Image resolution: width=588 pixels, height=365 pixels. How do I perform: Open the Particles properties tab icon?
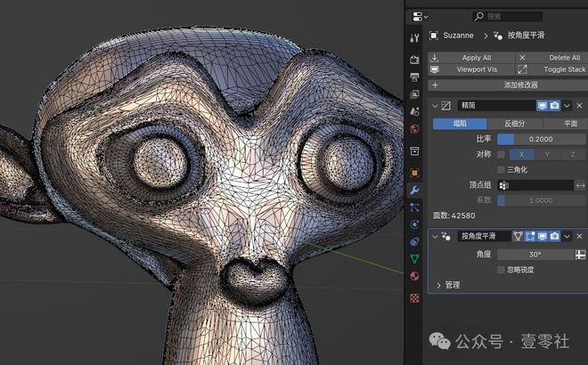tap(414, 207)
